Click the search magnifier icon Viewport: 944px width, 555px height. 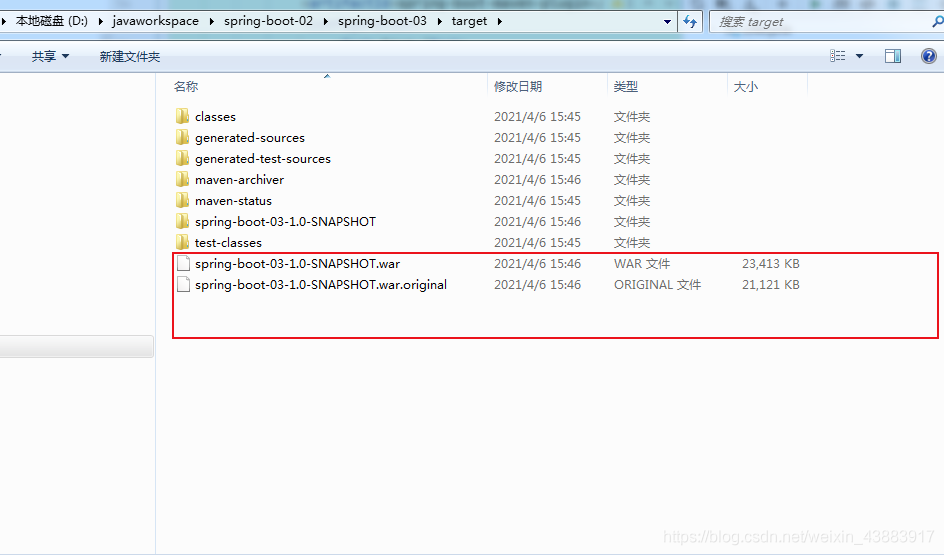click(937, 22)
